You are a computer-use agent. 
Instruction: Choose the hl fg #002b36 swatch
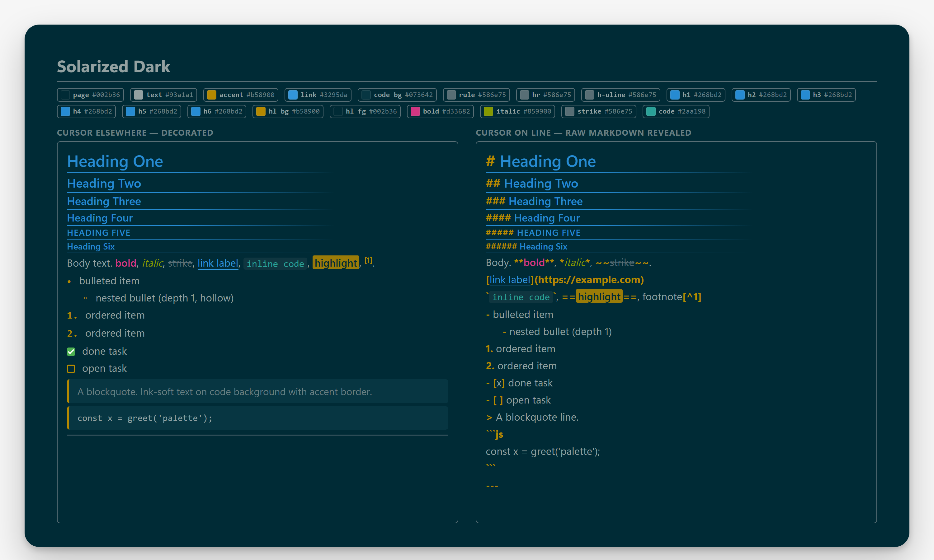click(x=365, y=111)
